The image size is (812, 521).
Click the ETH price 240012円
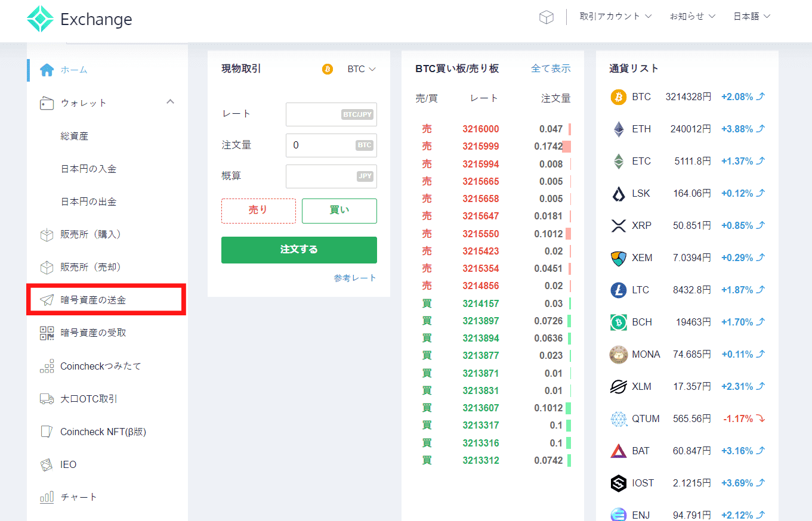690,129
